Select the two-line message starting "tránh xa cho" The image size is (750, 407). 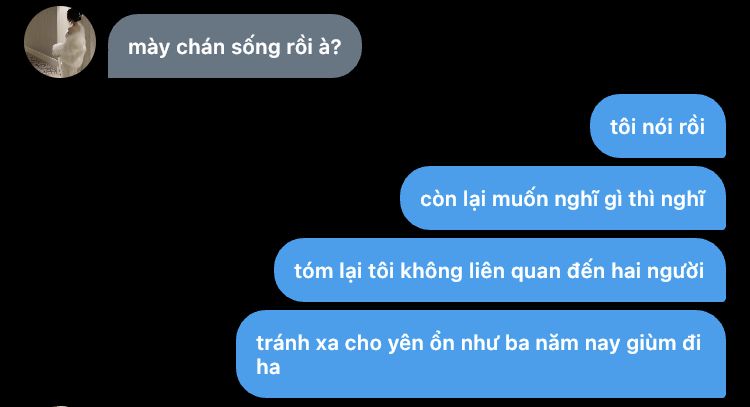pos(481,354)
